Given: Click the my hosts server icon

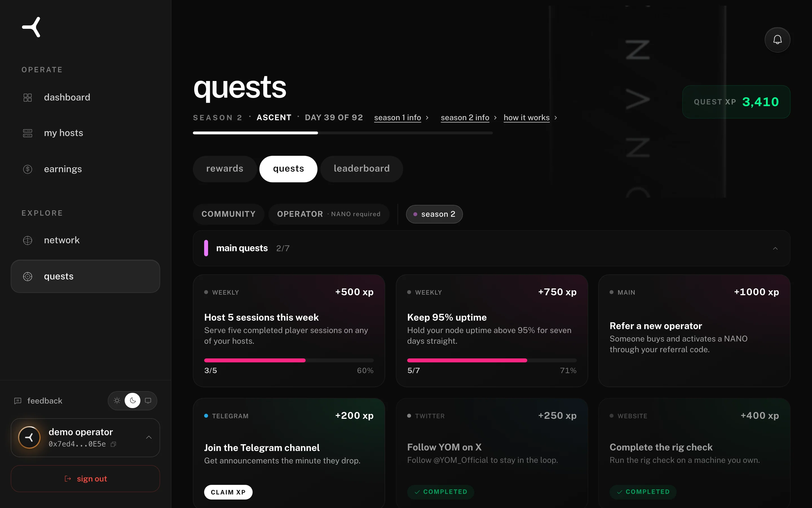Looking at the screenshot, I should 28,133.
